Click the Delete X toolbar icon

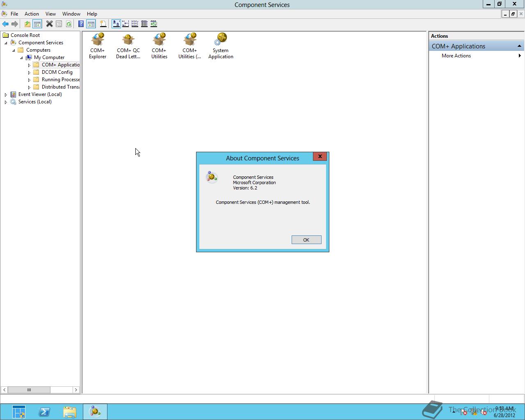(49, 24)
